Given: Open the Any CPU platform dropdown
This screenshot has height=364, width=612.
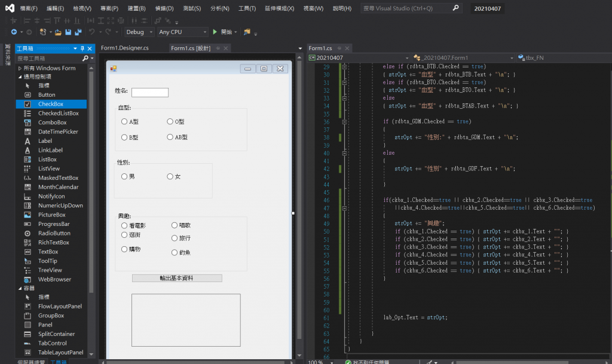Looking at the screenshot, I should point(182,32).
